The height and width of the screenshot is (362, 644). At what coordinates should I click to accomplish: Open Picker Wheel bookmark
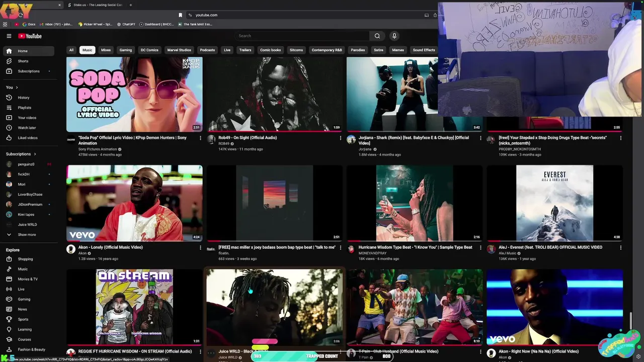click(96, 24)
